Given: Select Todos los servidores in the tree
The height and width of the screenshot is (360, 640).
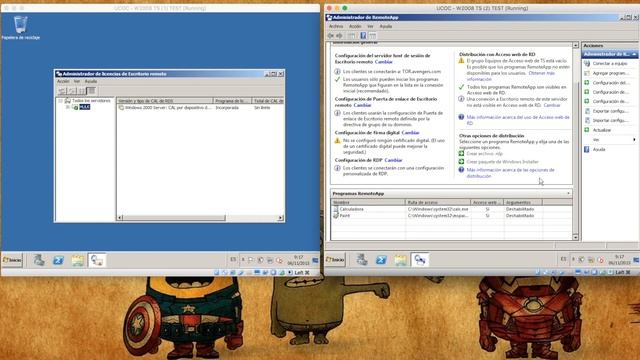Looking at the screenshot, I should click(91, 100).
